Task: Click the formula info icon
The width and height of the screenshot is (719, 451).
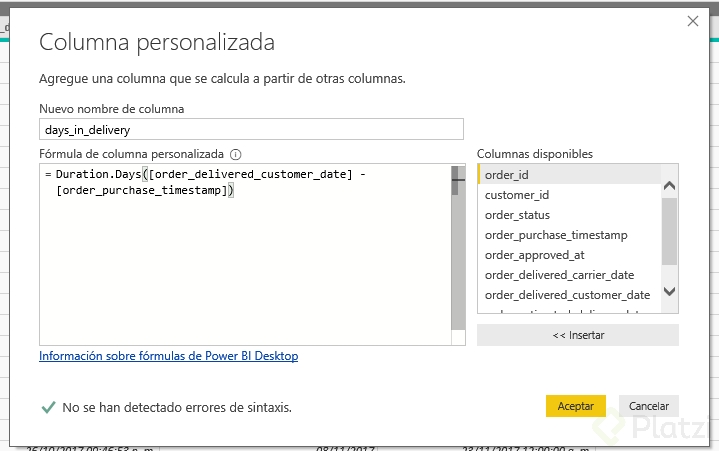Action: [235, 154]
